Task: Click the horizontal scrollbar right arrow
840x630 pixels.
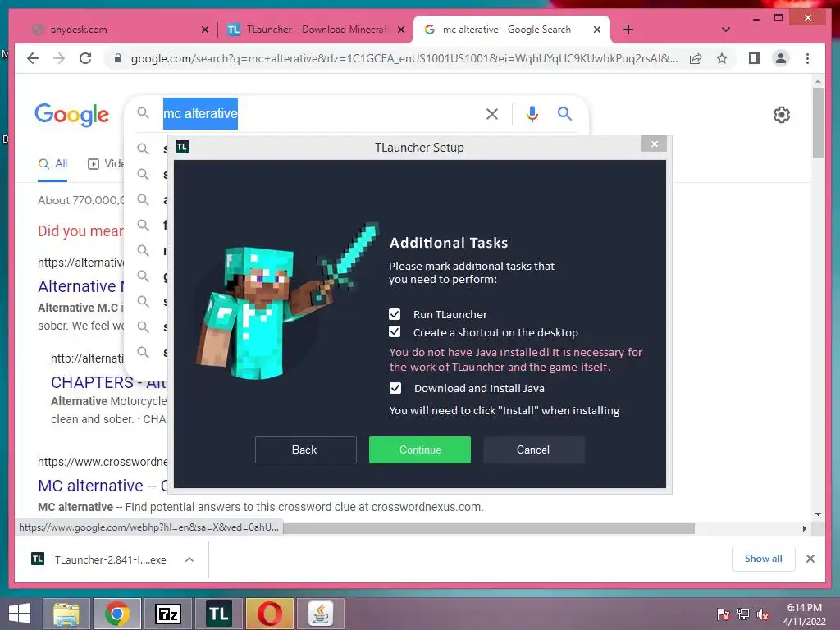Action: (x=804, y=529)
